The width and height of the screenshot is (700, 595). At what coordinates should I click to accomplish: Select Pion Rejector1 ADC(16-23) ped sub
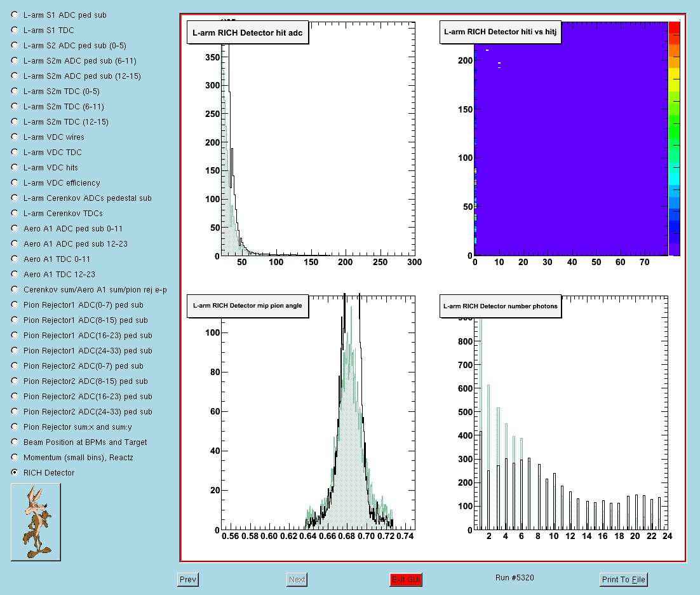point(15,335)
